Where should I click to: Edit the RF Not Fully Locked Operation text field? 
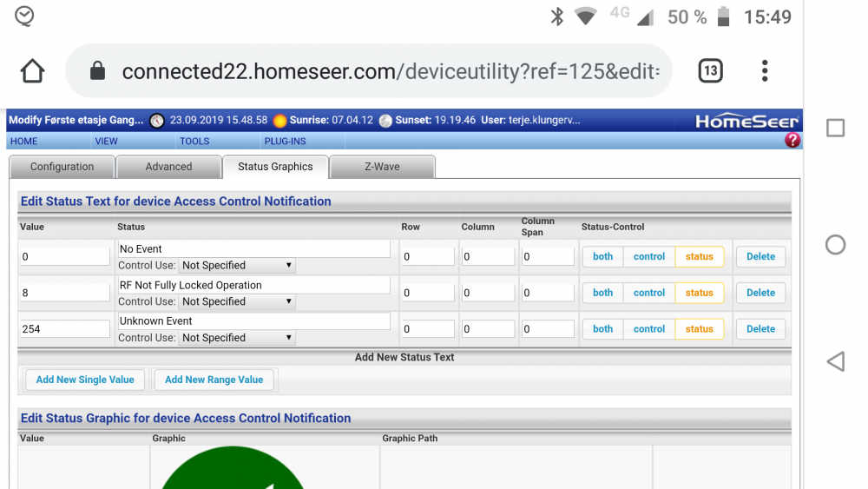[253, 285]
